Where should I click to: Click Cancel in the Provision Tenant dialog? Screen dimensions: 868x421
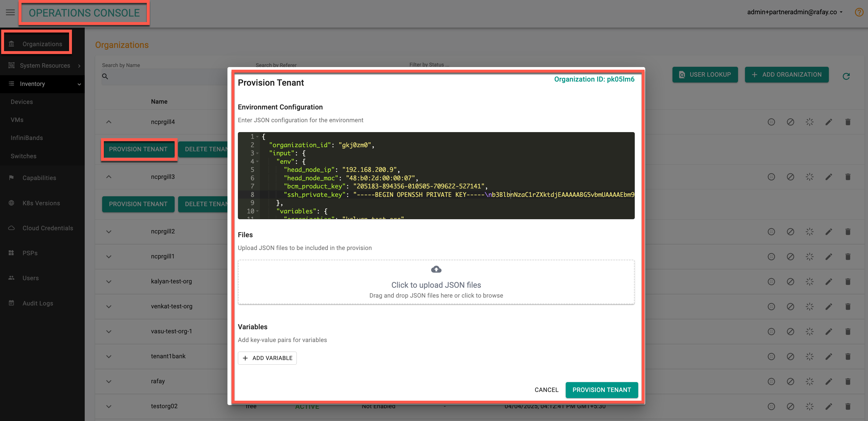(x=546, y=390)
